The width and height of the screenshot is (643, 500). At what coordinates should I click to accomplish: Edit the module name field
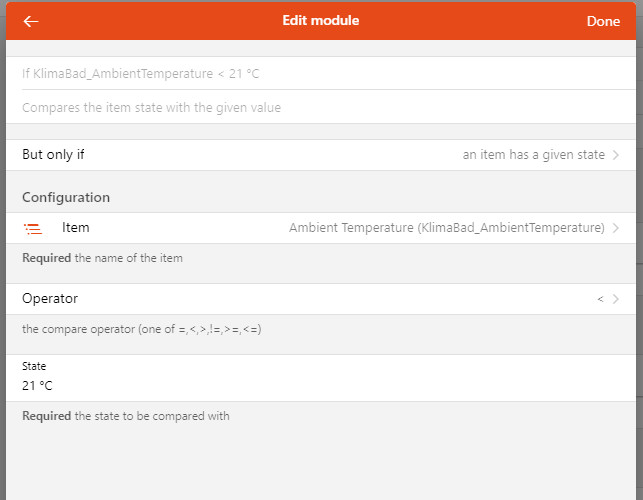pyautogui.click(x=321, y=73)
